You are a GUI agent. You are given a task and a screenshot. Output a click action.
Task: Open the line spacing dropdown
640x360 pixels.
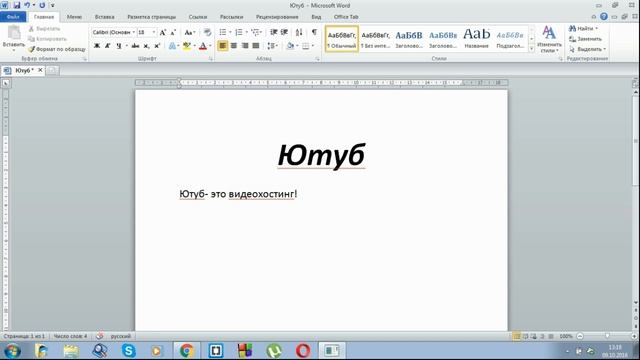277,46
